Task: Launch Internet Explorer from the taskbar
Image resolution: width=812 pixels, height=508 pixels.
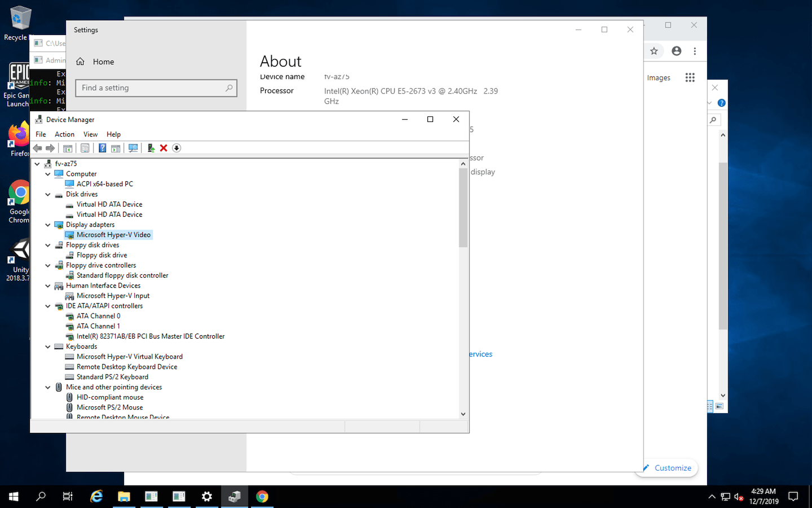Action: click(x=96, y=497)
